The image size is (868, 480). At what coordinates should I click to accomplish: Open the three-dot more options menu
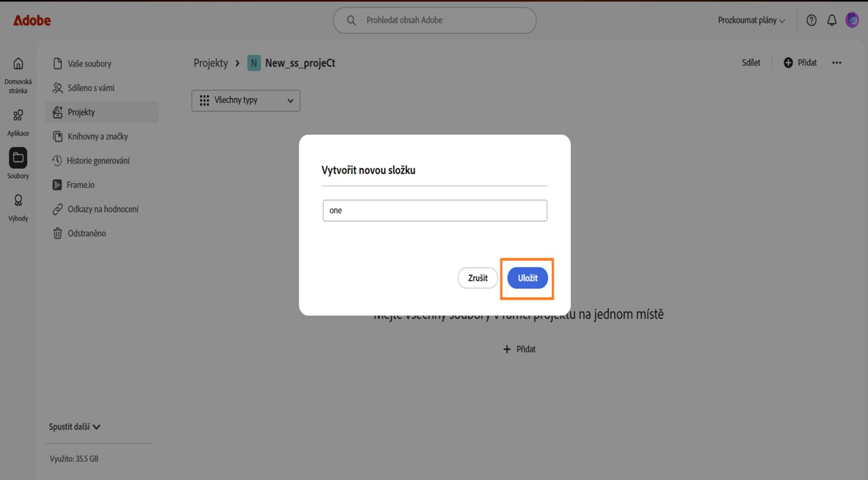837,63
